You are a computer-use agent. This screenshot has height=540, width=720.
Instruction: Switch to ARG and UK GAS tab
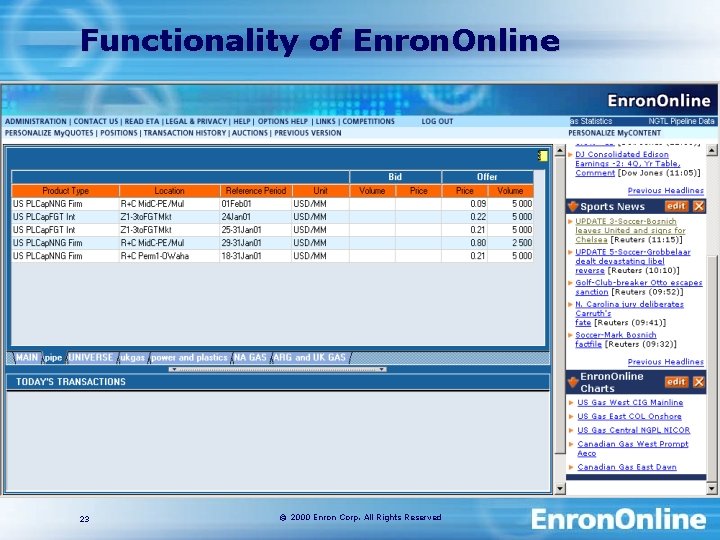(x=309, y=358)
